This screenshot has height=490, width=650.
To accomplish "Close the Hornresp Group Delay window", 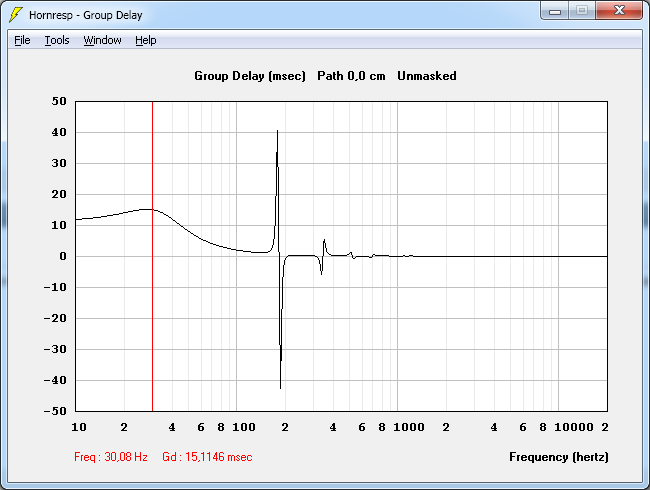I will click(x=619, y=11).
